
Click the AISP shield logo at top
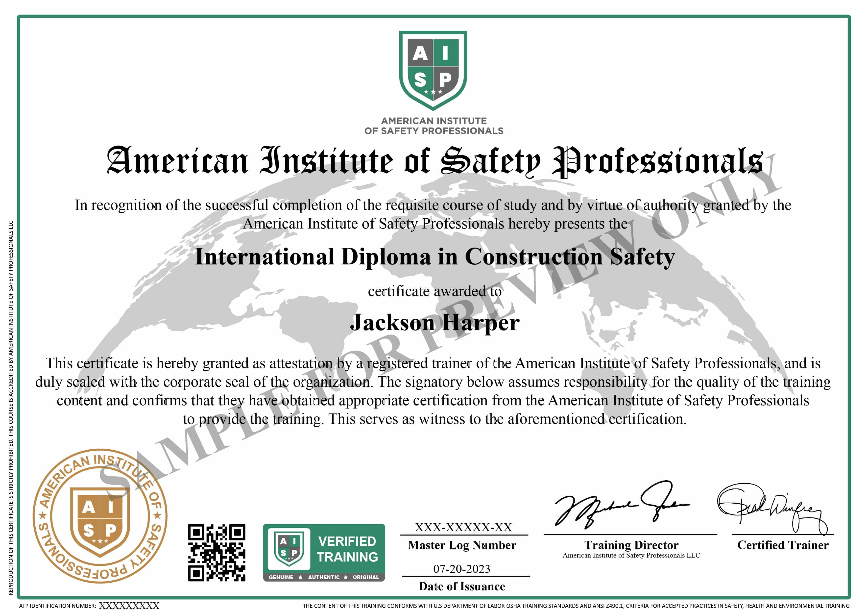pos(433,70)
